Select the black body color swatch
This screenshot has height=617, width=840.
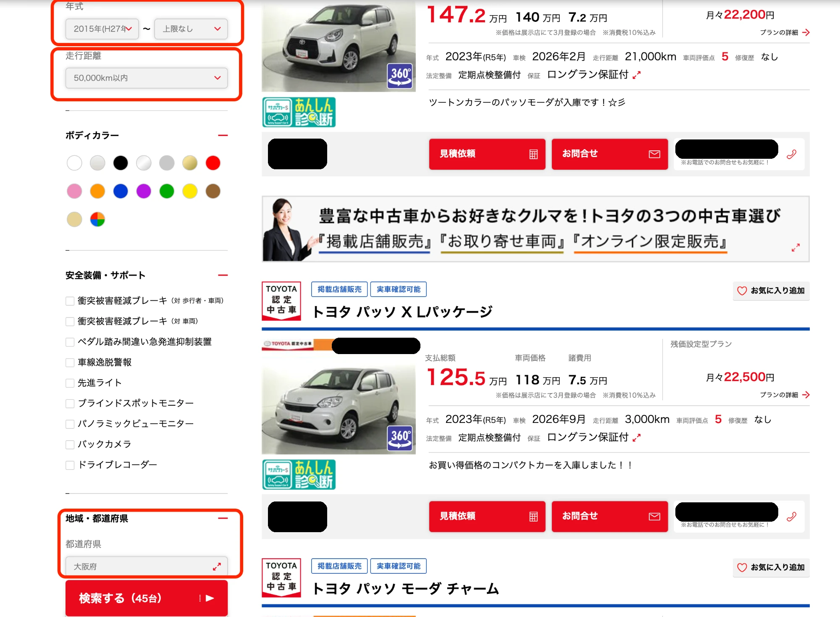tap(121, 163)
